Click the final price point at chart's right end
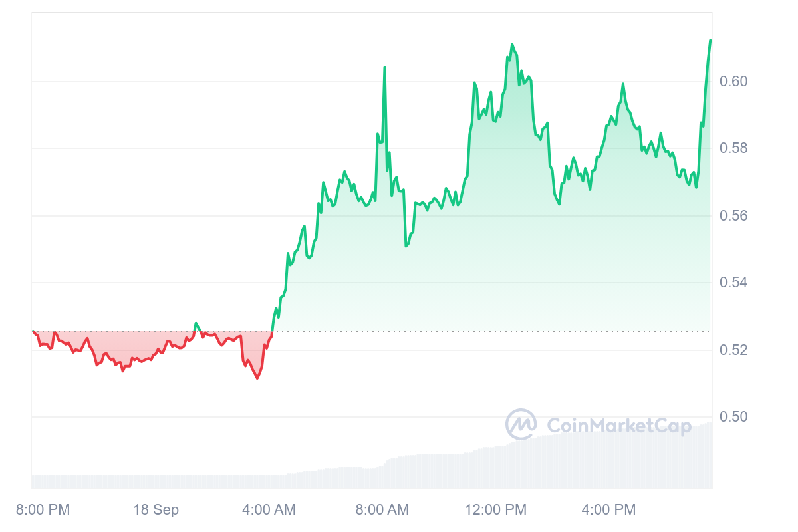798x532 pixels. [x=710, y=41]
